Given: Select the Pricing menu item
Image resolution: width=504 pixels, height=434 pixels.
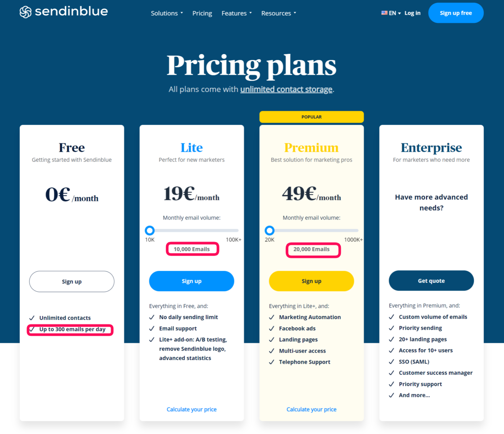Looking at the screenshot, I should tap(202, 13).
